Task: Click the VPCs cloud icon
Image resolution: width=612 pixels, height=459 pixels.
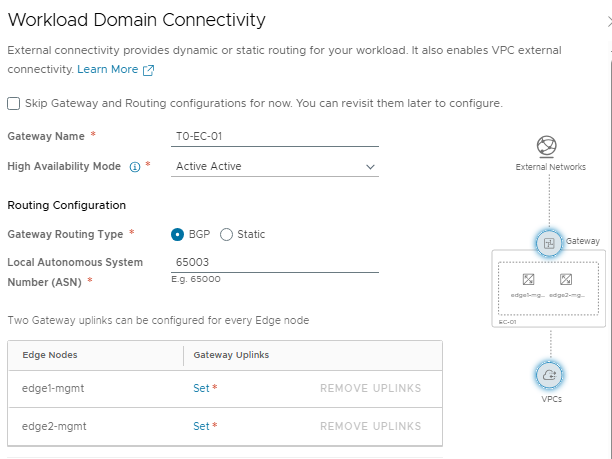Action: click(x=548, y=374)
